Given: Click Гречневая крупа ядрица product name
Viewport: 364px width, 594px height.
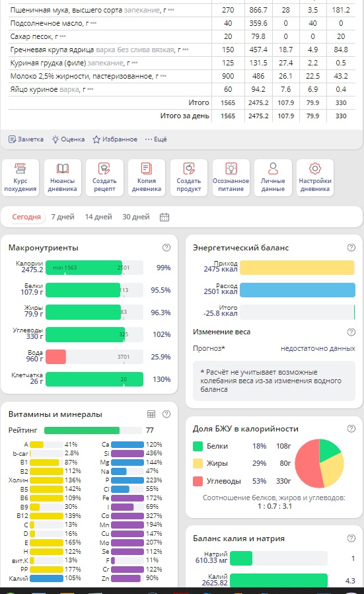Looking at the screenshot, I should tap(52, 50).
